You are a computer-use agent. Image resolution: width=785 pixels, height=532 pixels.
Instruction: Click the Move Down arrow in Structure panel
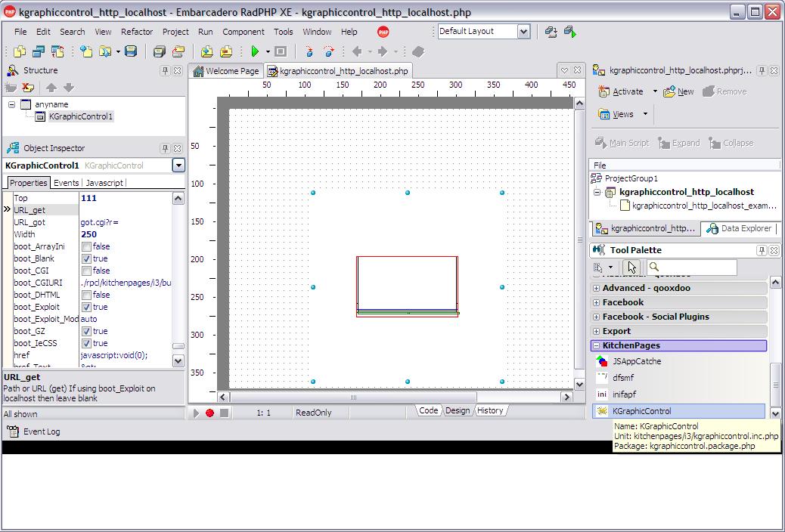[x=69, y=88]
